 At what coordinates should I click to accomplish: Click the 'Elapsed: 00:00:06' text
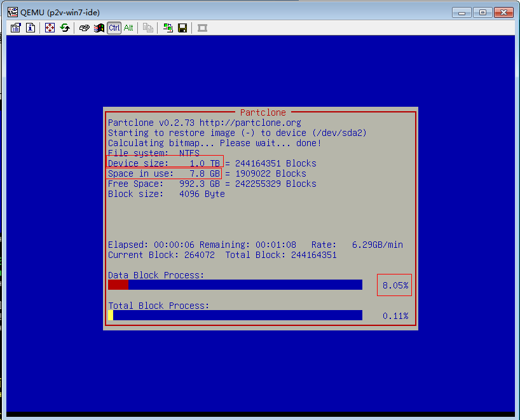coord(151,245)
